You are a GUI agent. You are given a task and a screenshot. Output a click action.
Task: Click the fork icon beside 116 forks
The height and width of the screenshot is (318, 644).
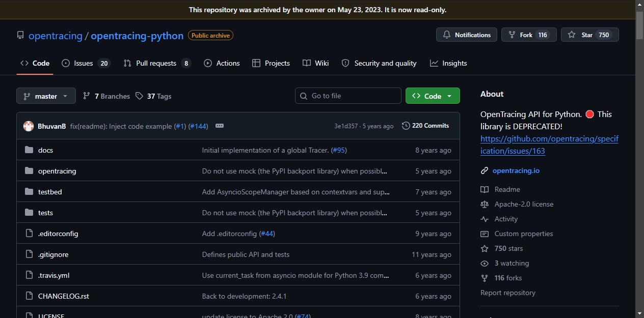click(485, 278)
